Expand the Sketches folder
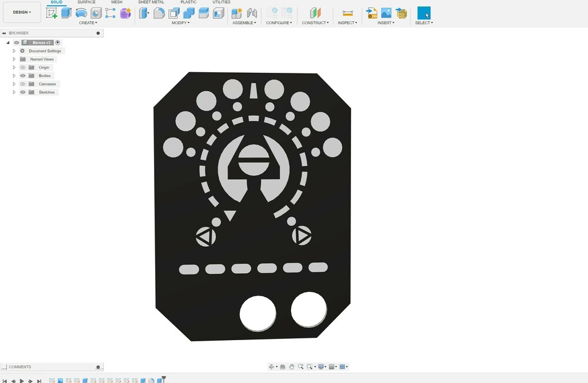The width and height of the screenshot is (588, 383). 14,92
